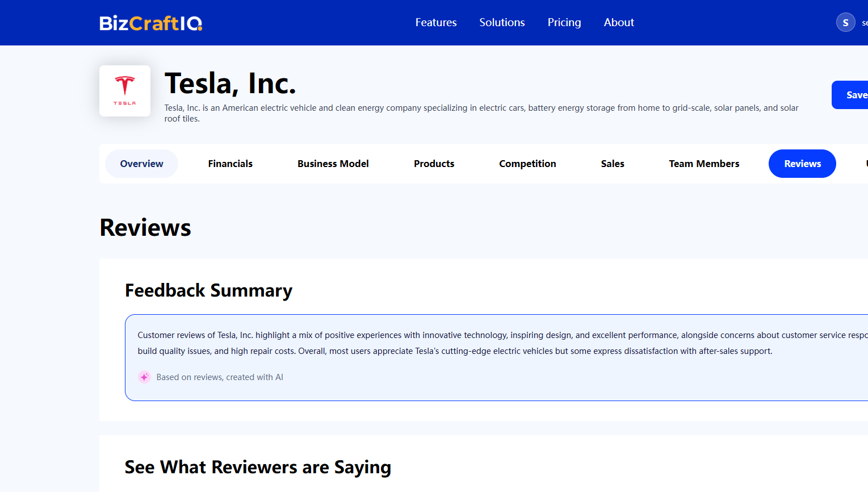Click the AI sparkle icon beside 'Based on reviews'
This screenshot has width=868, height=492.
point(144,377)
